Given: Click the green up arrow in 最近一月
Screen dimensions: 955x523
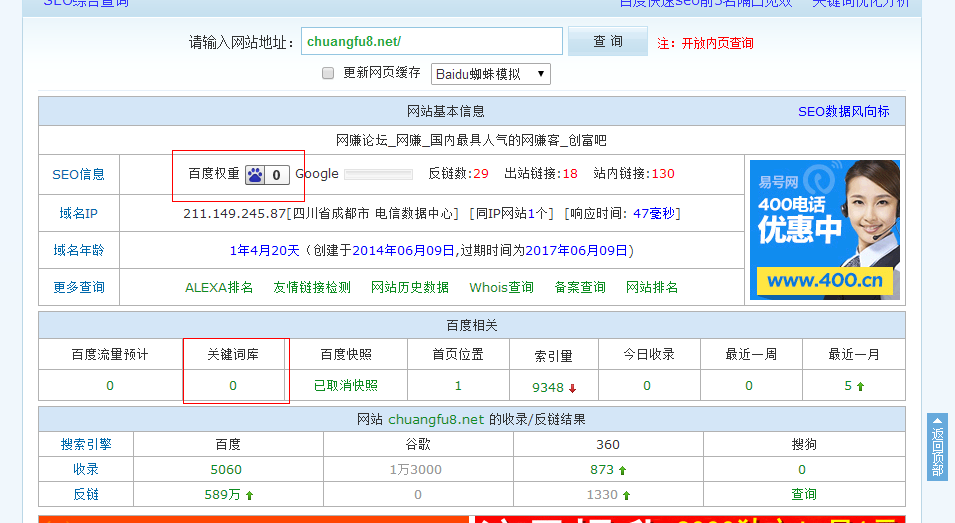Looking at the screenshot, I should pyautogui.click(x=860, y=386).
